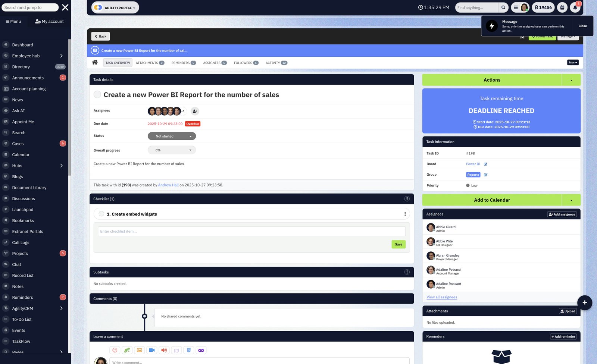
Task: Click the home icon in task tabs
Action: click(x=95, y=62)
